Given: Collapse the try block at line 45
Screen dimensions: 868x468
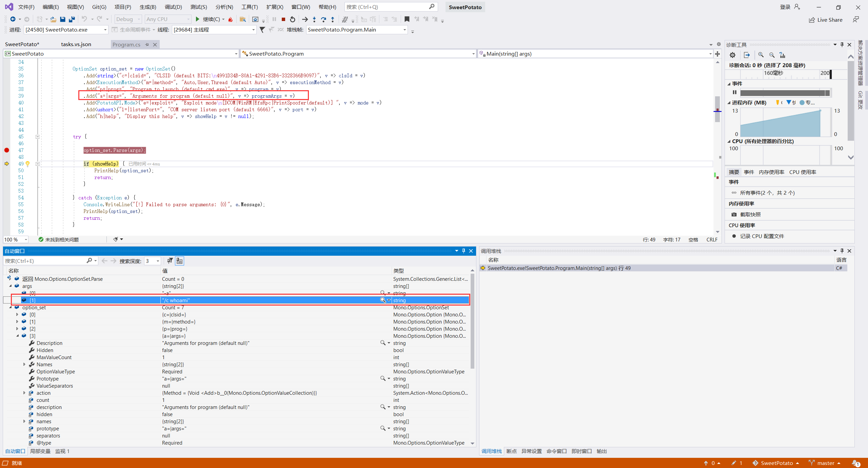Looking at the screenshot, I should [38, 137].
